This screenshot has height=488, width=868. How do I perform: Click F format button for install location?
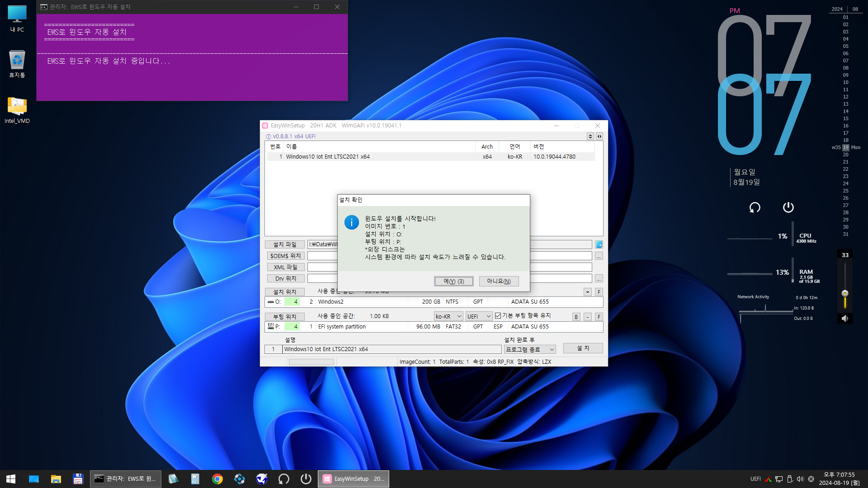pos(599,292)
